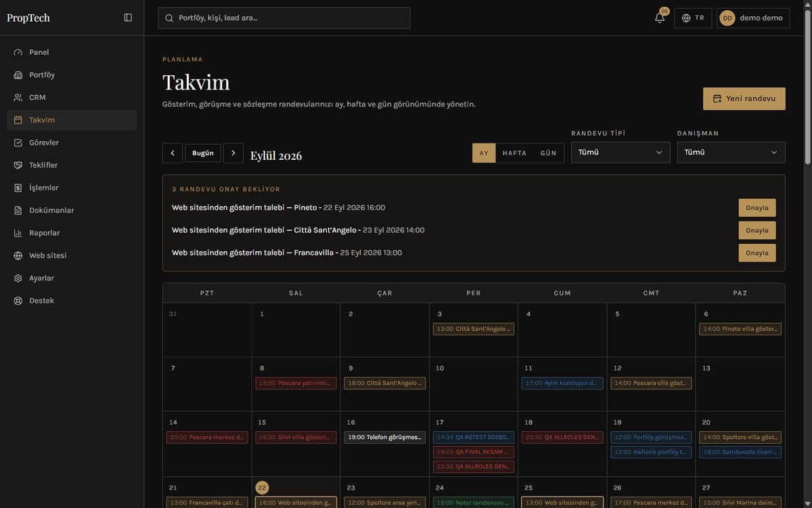Open the 18:00 Sambuceto ticari event
The width and height of the screenshot is (812, 508).
pyautogui.click(x=740, y=452)
